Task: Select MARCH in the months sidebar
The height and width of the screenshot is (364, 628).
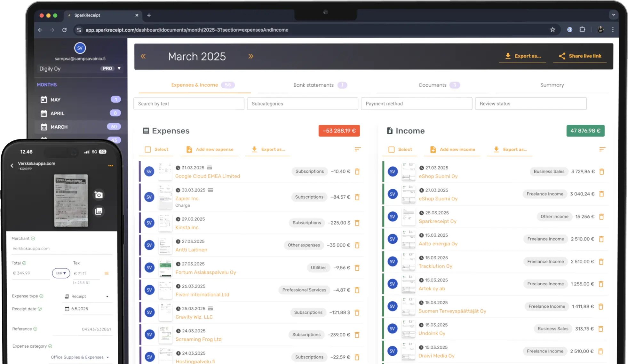Action: (x=80, y=127)
